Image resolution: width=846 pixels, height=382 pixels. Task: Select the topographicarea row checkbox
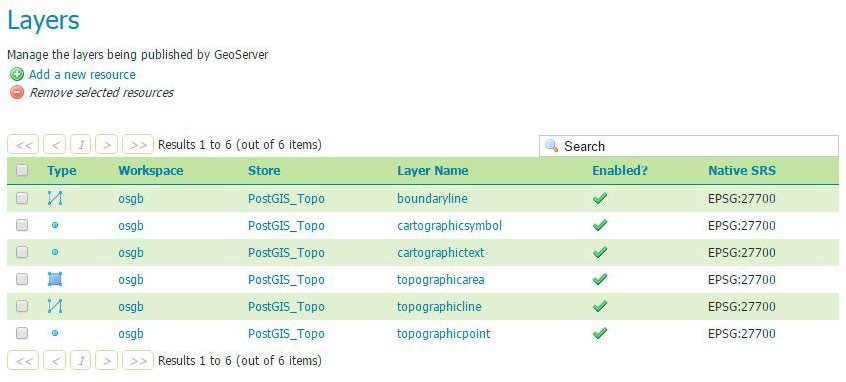22,279
